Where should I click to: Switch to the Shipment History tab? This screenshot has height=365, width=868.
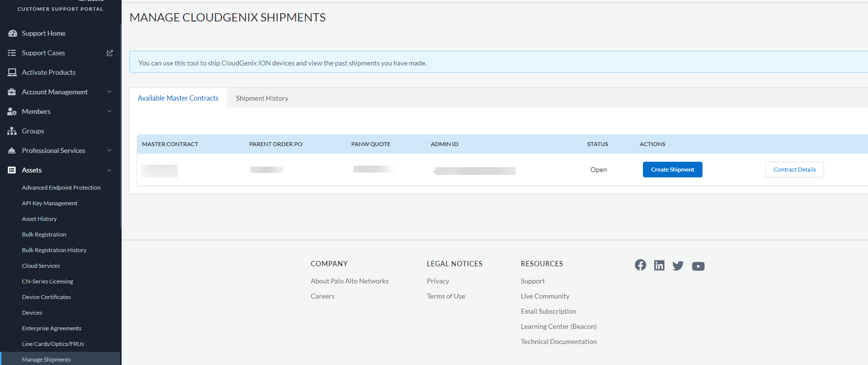click(262, 98)
